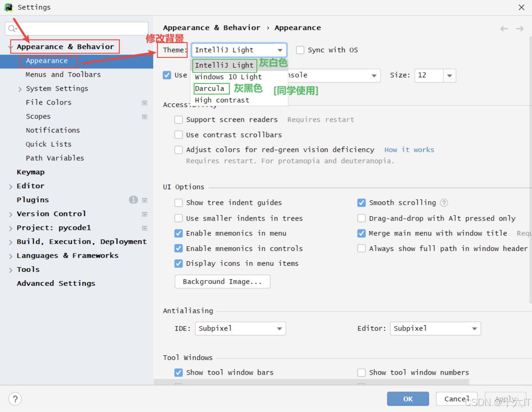Viewport: 532px width, 412px height.
Task: Open Path Variables settings
Action: point(55,158)
